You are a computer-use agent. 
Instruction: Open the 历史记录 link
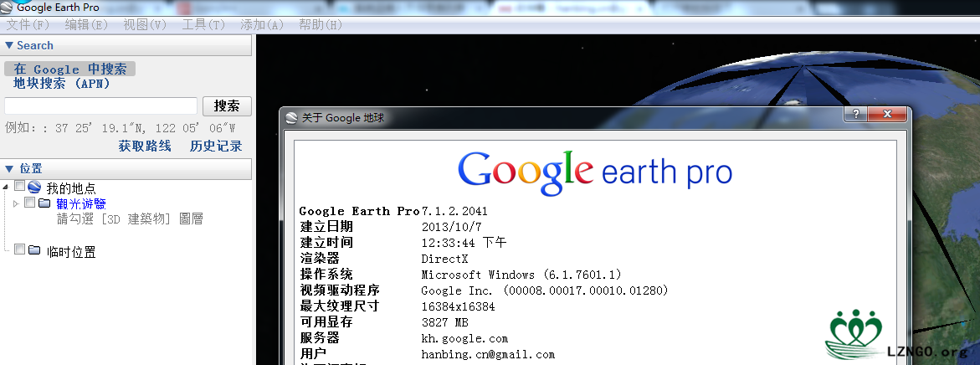[216, 147]
